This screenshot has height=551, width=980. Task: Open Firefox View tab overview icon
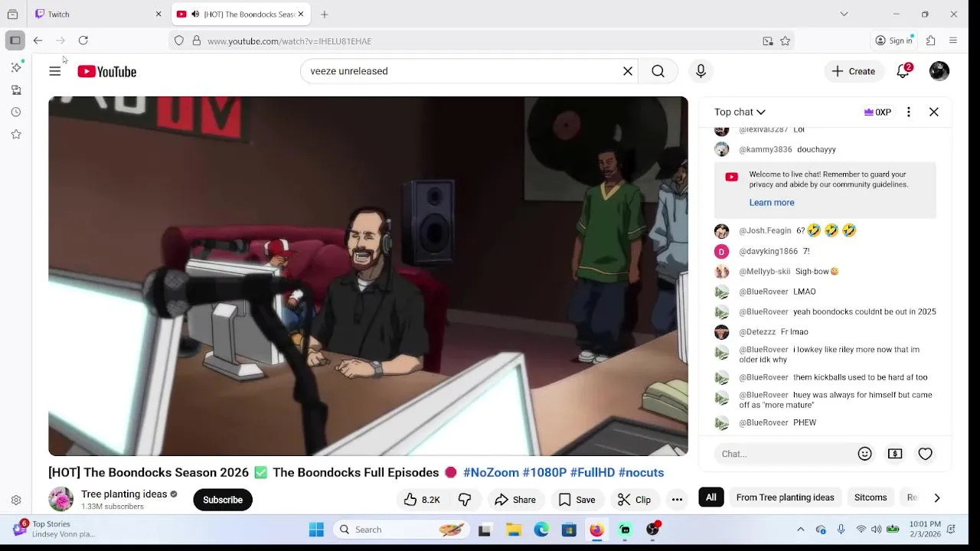(x=12, y=14)
